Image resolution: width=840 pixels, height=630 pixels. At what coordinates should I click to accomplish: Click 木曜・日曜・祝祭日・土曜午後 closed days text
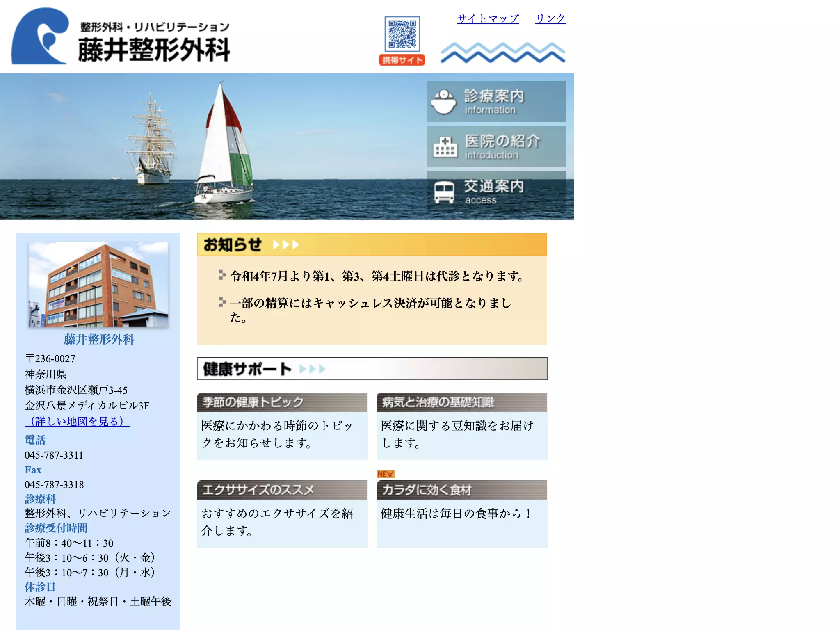click(x=98, y=602)
